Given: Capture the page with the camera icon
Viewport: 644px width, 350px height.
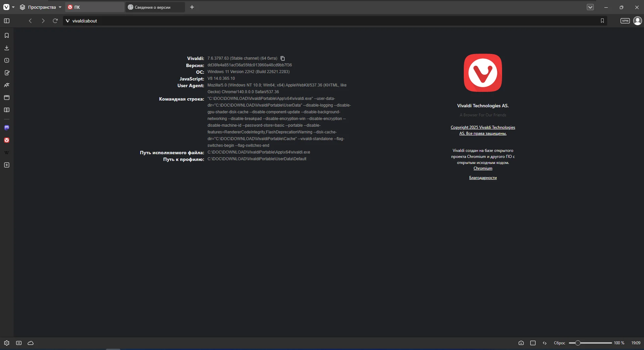Looking at the screenshot, I should pyautogui.click(x=521, y=343).
